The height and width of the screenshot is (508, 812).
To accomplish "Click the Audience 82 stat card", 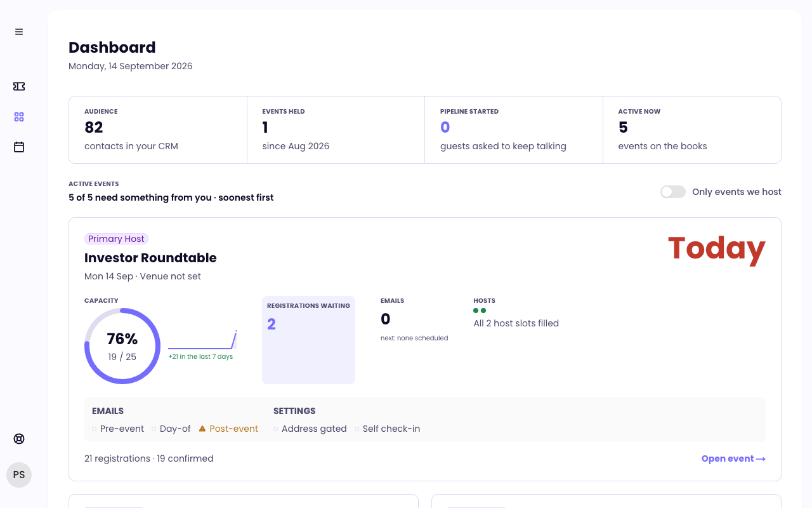I will 158,130.
